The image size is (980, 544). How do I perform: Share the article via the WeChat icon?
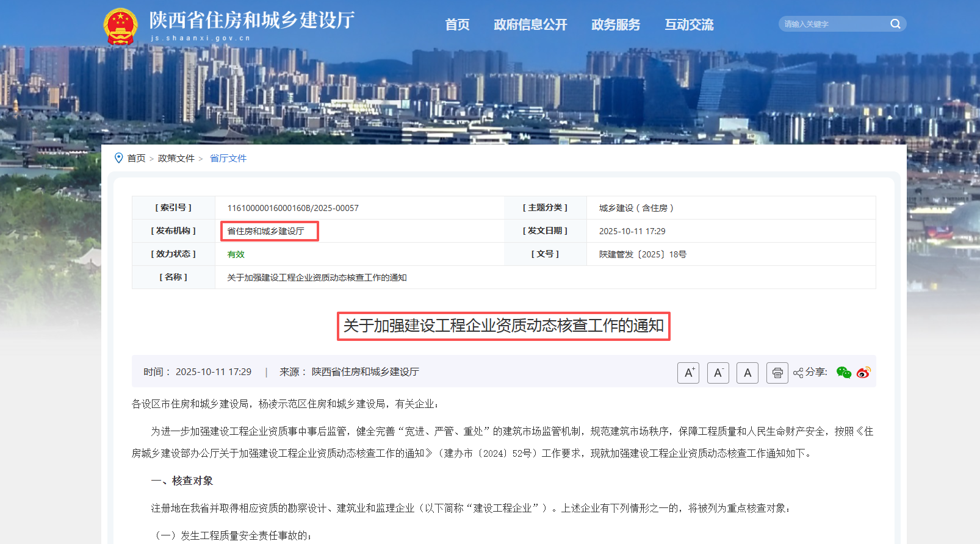pyautogui.click(x=843, y=373)
